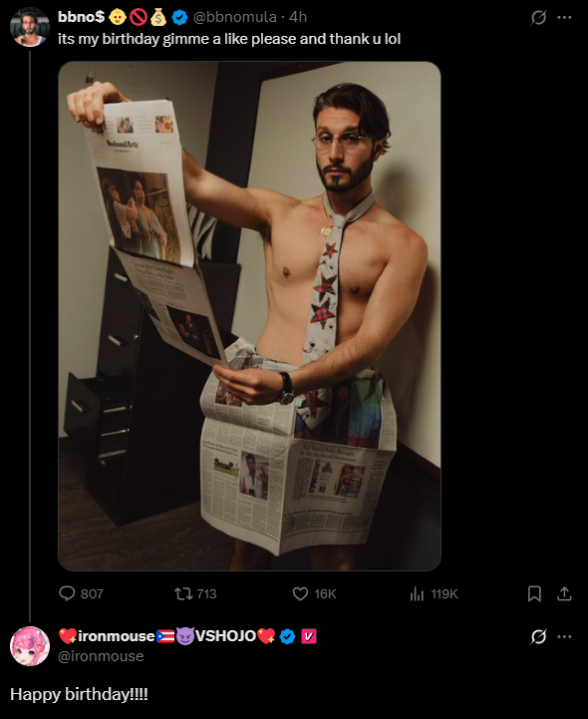Enlarge the newspaper photo in tweet

249,316
